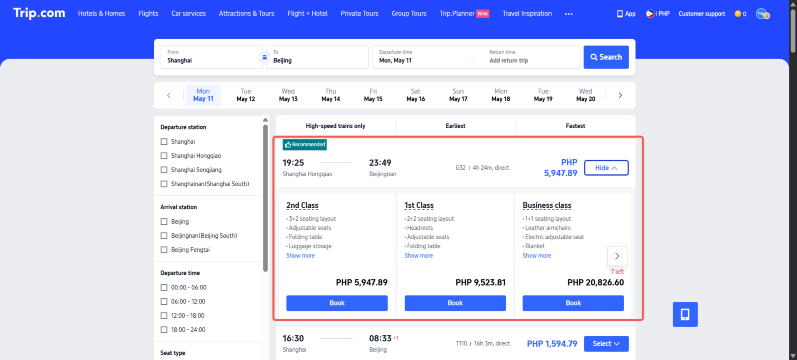This screenshot has height=360, width=797.
Task: Click the Recommended thumbs-up badge
Action: coord(305,145)
